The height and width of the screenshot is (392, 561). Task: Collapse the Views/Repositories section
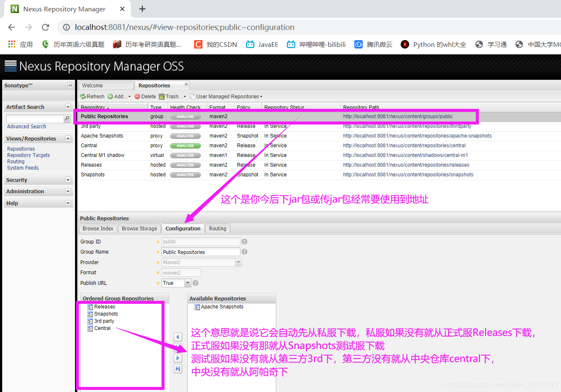tap(67, 138)
